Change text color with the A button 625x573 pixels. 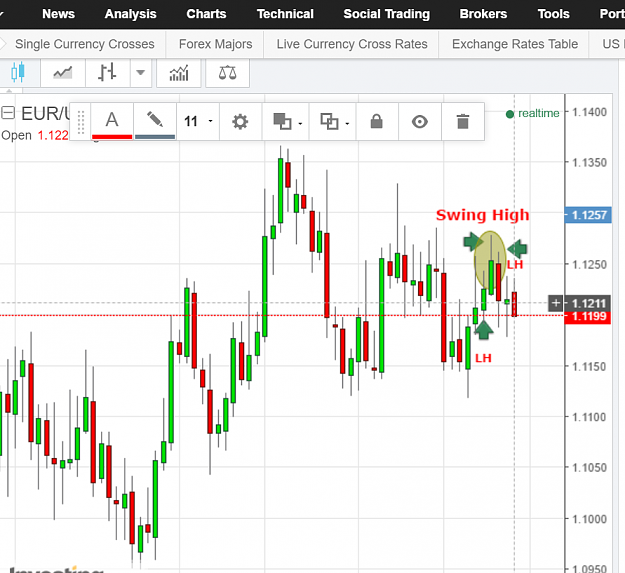pyautogui.click(x=112, y=121)
